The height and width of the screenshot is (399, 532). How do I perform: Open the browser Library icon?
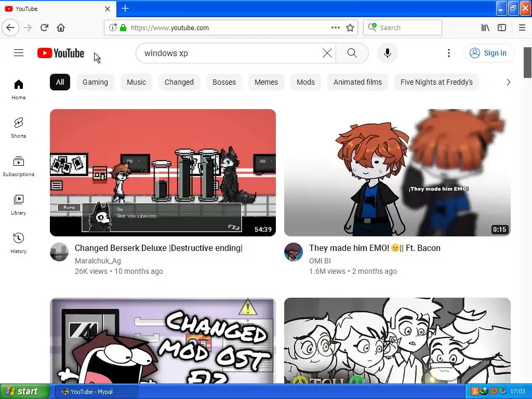pyautogui.click(x=485, y=28)
